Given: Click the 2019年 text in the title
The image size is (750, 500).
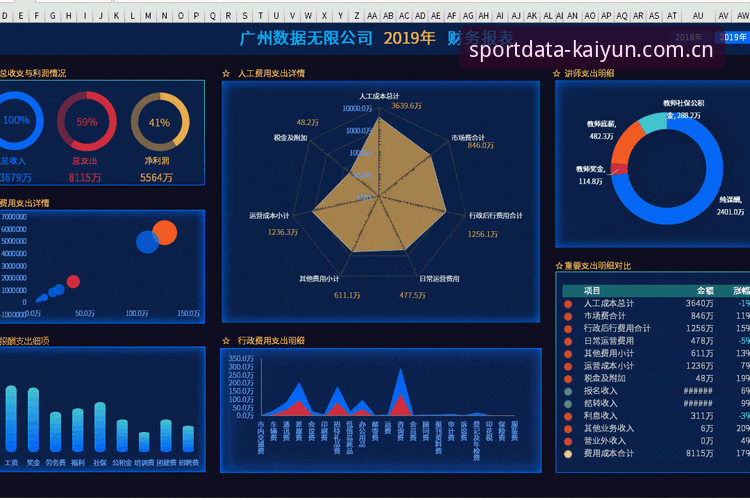Looking at the screenshot, I should (x=409, y=38).
